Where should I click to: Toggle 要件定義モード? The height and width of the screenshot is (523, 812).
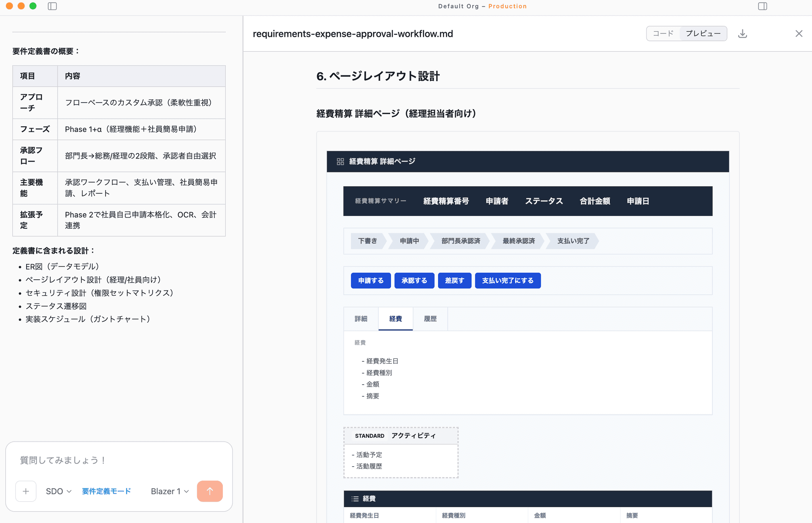[106, 491]
